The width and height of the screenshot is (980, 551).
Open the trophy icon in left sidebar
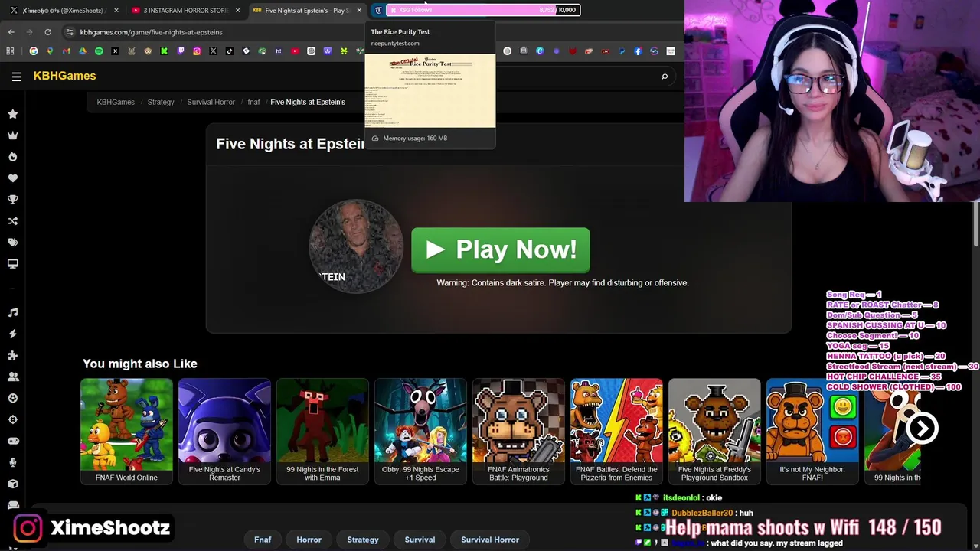[13, 200]
